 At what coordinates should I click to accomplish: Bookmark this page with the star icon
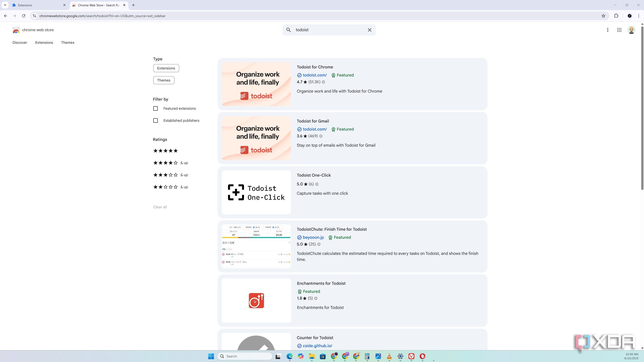click(x=603, y=16)
